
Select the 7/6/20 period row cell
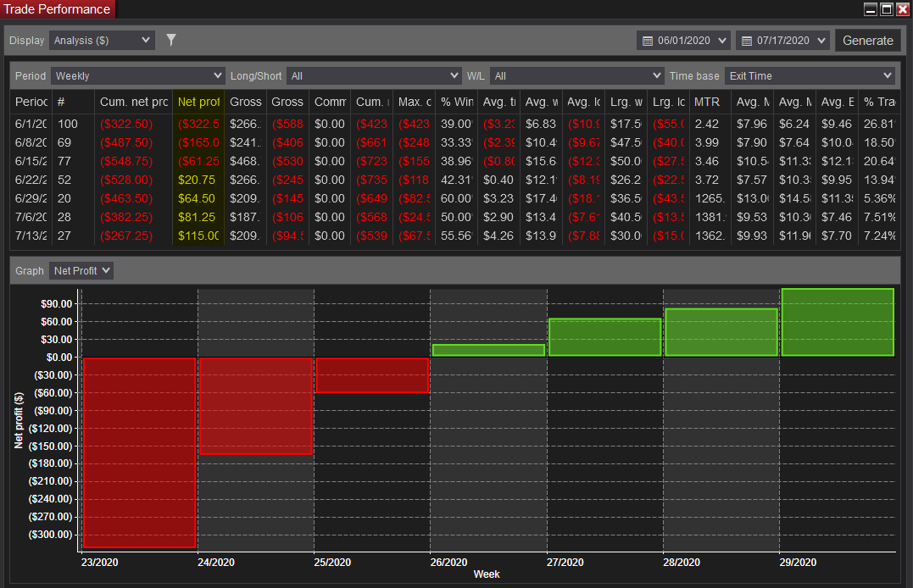pyautogui.click(x=31, y=217)
